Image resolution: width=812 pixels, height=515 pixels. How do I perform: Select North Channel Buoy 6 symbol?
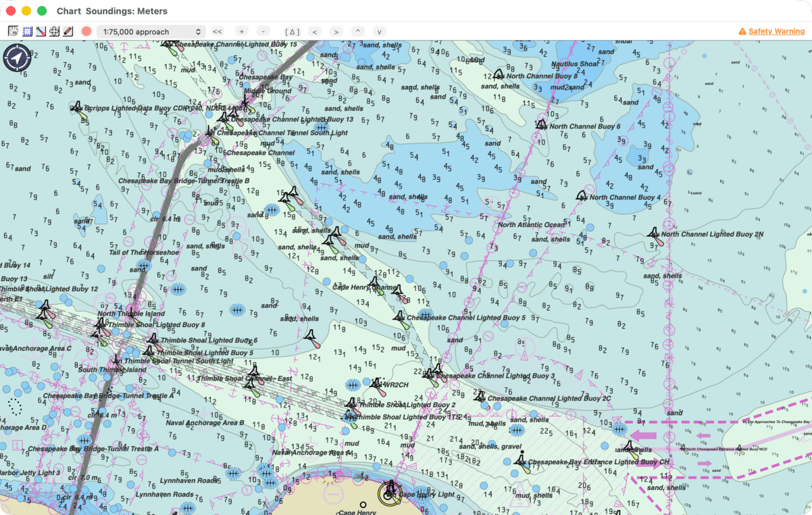541,124
